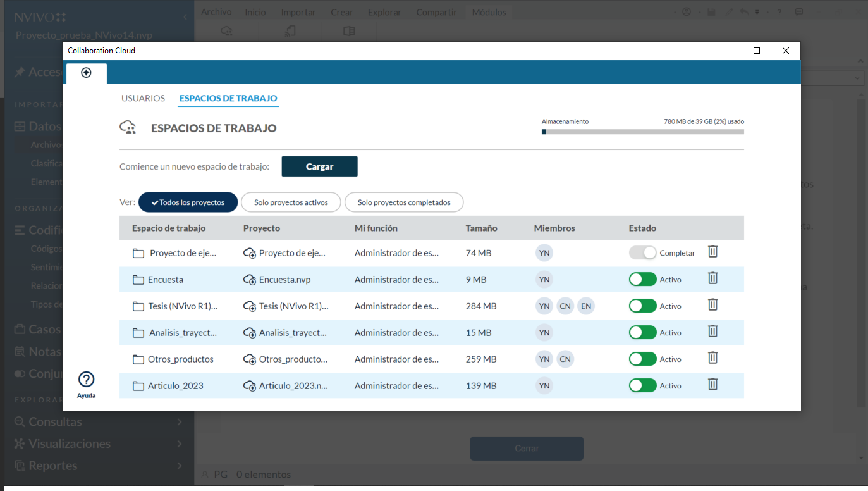Open the Compartir ribbon tab

pos(437,12)
